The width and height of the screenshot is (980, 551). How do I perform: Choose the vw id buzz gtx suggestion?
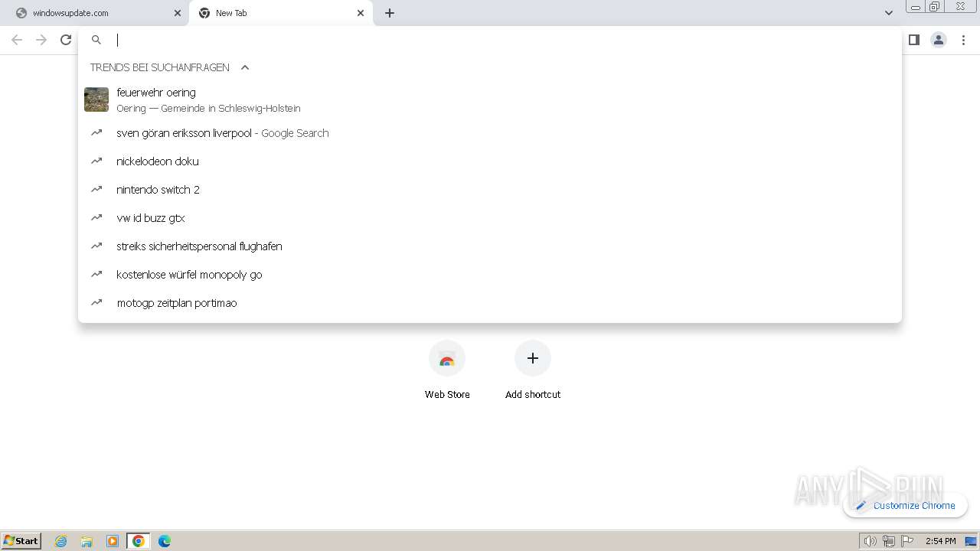click(490, 218)
